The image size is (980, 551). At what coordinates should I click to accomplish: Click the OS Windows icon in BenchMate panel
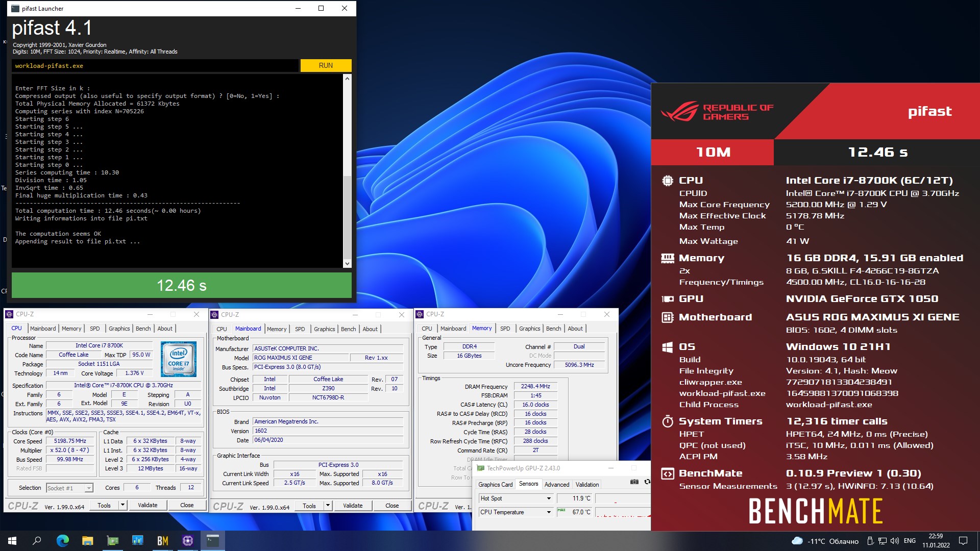(667, 347)
